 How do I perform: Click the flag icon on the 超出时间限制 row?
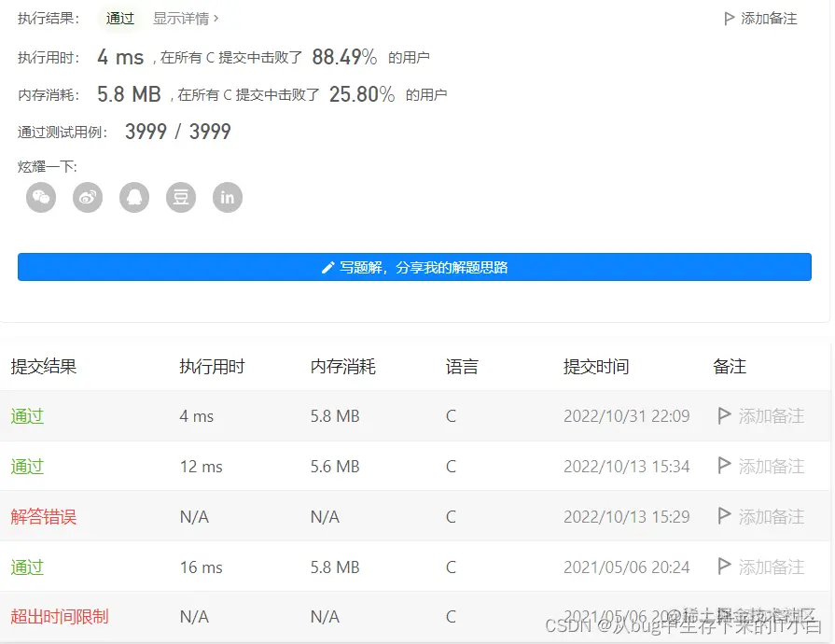pyautogui.click(x=724, y=616)
